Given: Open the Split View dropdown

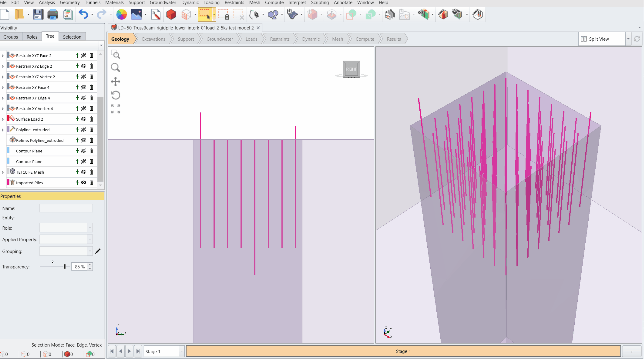Looking at the screenshot, I should click(628, 39).
